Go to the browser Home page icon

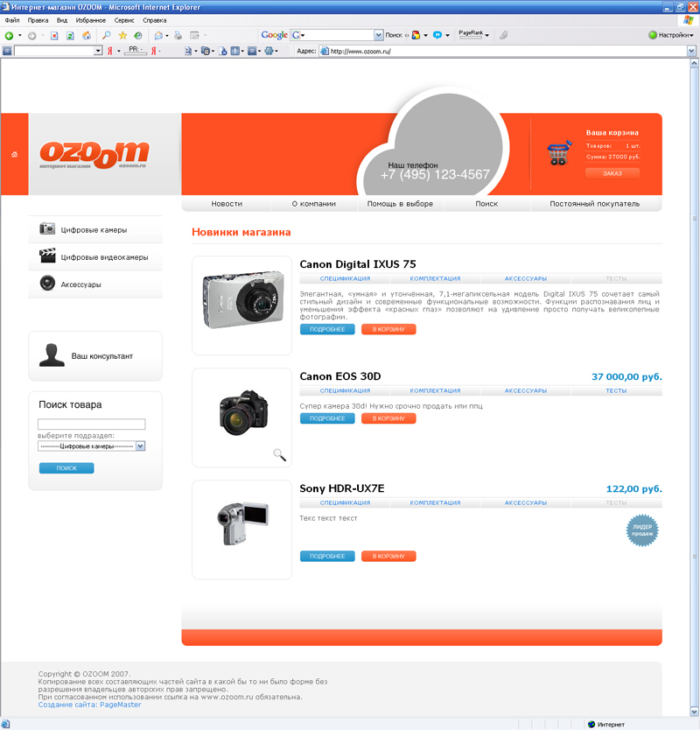point(87,35)
